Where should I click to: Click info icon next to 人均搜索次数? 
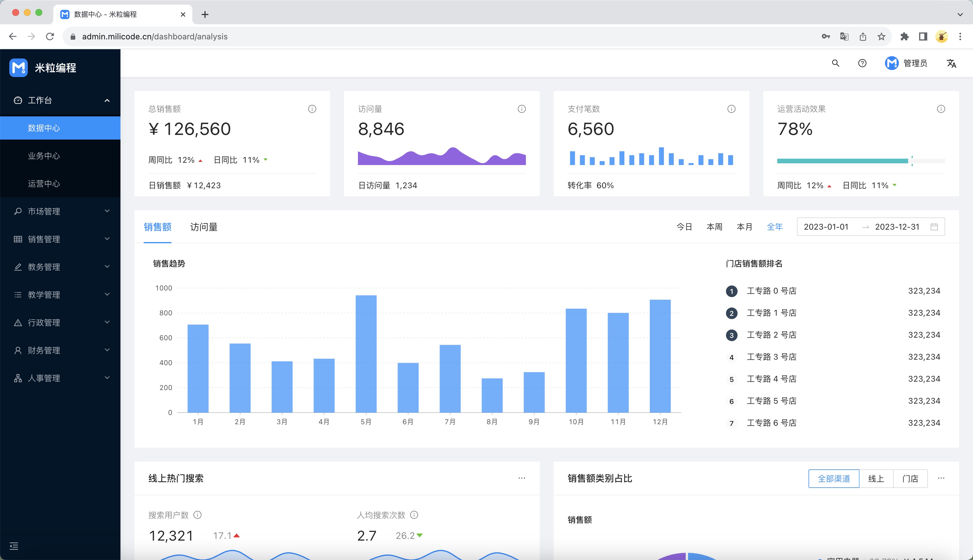point(414,515)
